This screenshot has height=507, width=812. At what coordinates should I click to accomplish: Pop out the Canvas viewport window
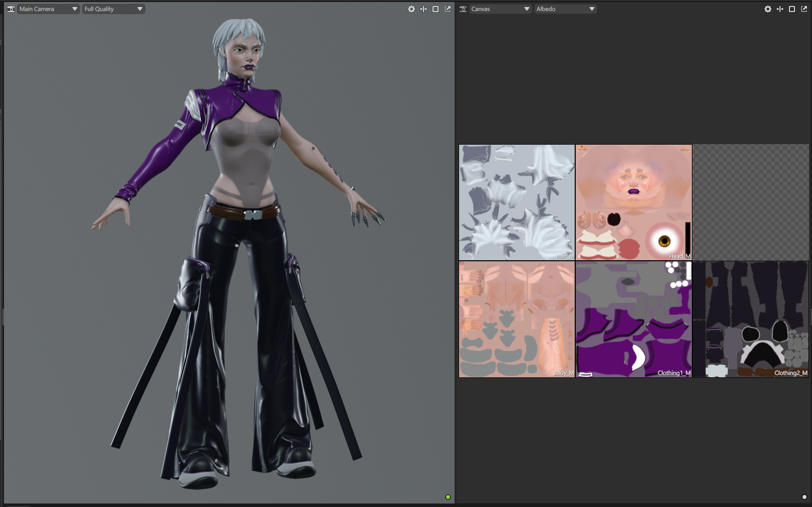[x=804, y=9]
